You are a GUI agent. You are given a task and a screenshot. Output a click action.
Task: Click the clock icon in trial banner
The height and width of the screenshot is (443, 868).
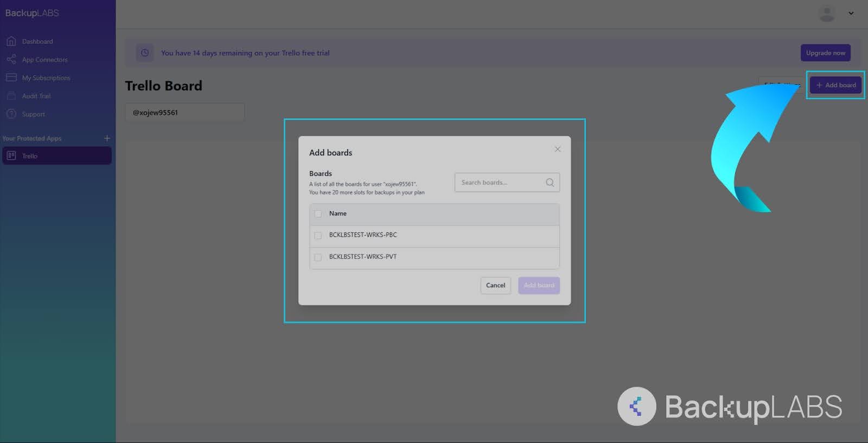pyautogui.click(x=145, y=53)
